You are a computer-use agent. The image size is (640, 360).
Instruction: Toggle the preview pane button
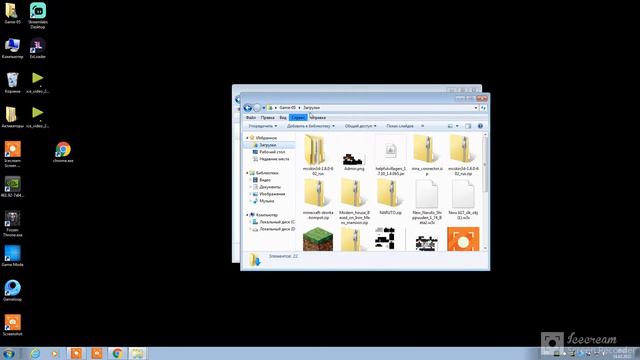(468, 126)
